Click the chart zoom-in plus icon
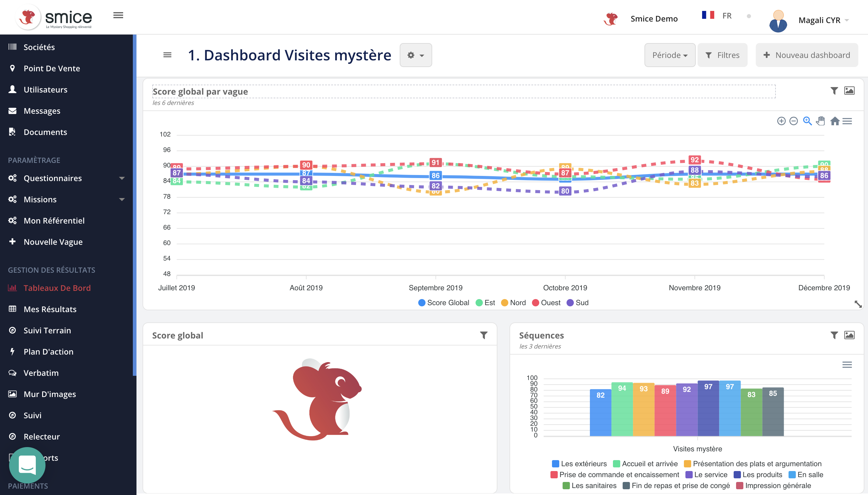Viewport: 868px width, 495px height. (x=781, y=121)
